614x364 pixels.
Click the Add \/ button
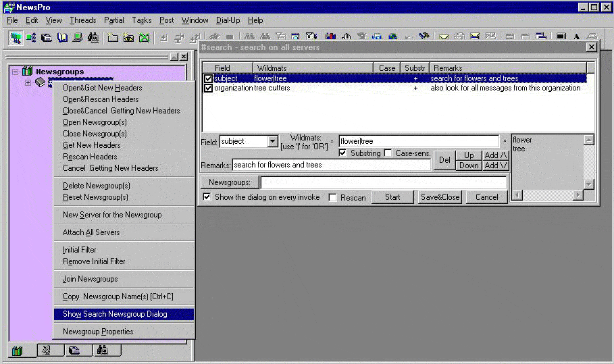click(496, 165)
